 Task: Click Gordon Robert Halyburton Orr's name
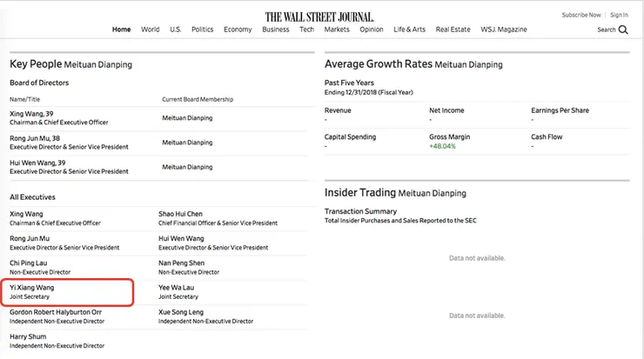pos(54,311)
